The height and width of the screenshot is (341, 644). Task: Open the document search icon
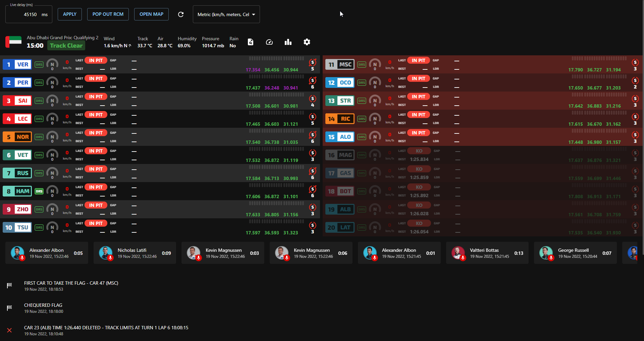pyautogui.click(x=251, y=42)
